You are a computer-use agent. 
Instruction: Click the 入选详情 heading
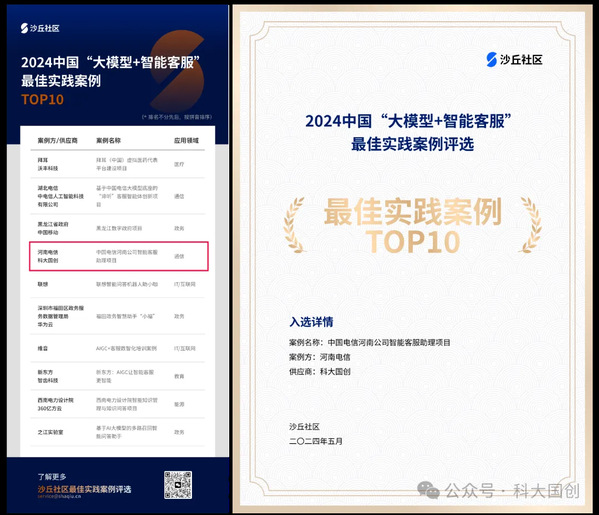pos(311,322)
